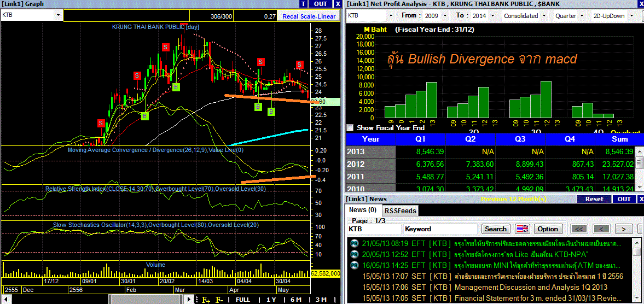Click the 2012 year row header
Viewport: 644px width, 304px height.
click(371, 164)
